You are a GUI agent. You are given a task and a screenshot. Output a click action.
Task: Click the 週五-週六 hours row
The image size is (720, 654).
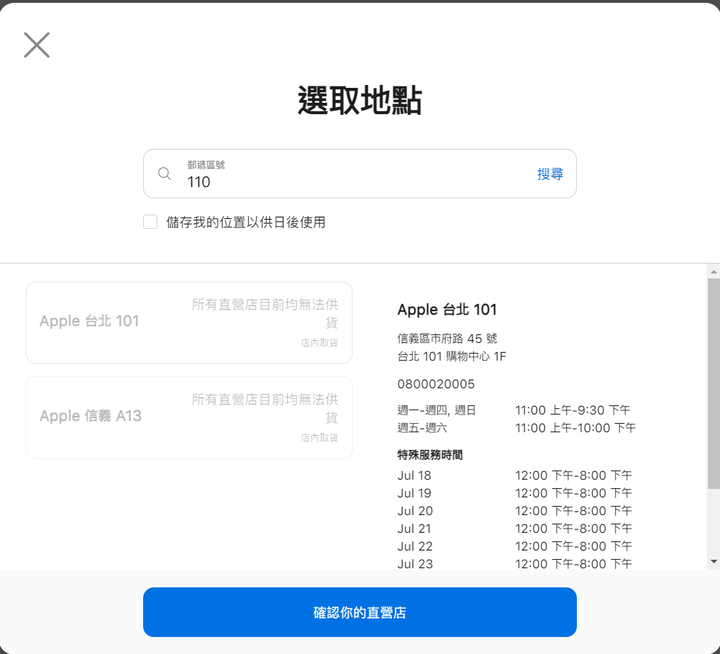tap(516, 428)
